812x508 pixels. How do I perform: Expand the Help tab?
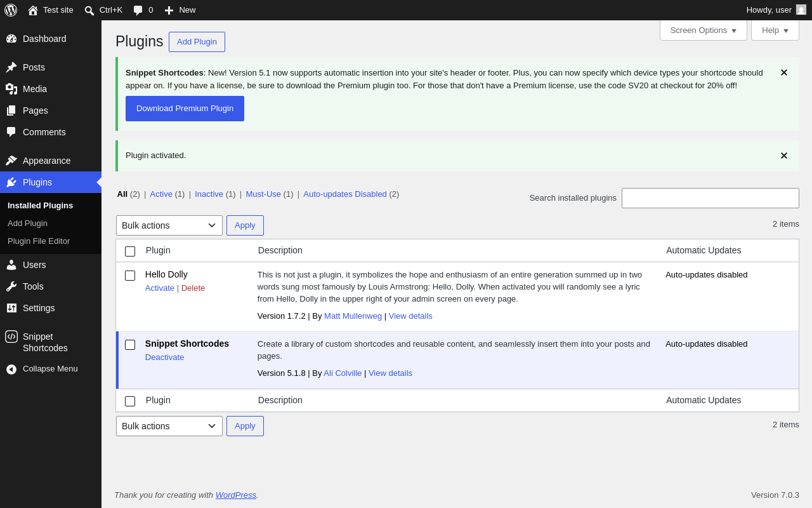(x=775, y=30)
